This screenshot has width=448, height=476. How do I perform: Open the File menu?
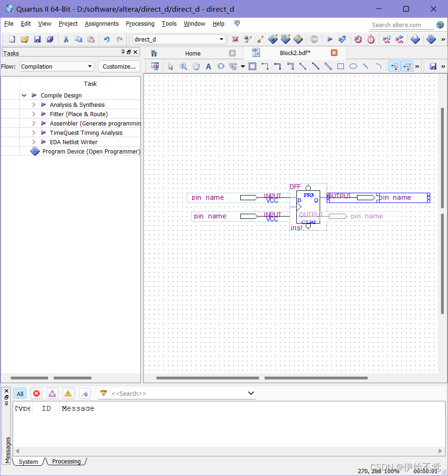pyautogui.click(x=8, y=24)
